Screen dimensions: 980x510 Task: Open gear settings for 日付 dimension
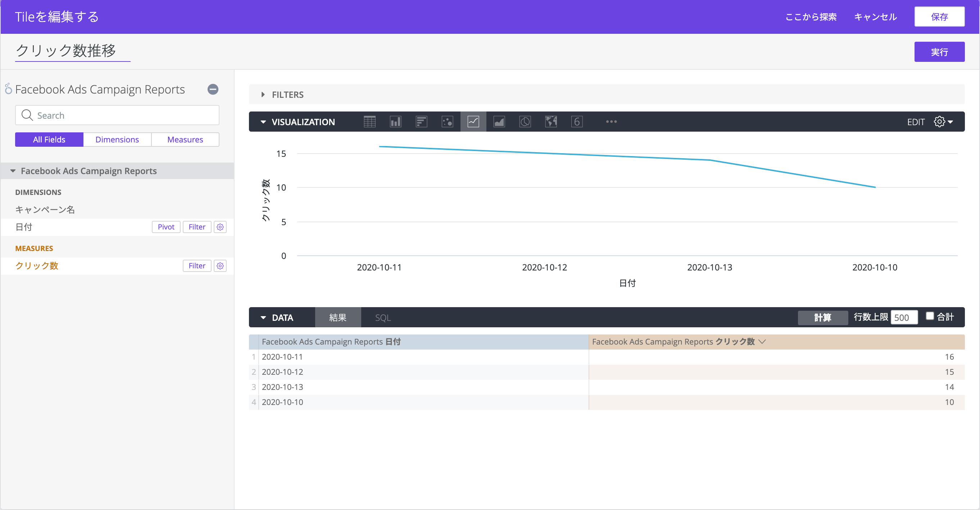pyautogui.click(x=220, y=227)
